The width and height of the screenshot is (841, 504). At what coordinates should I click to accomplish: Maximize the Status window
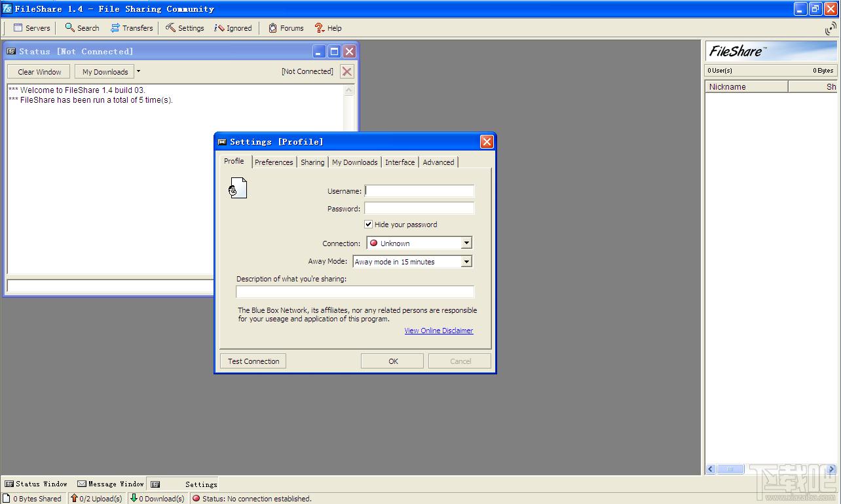334,52
